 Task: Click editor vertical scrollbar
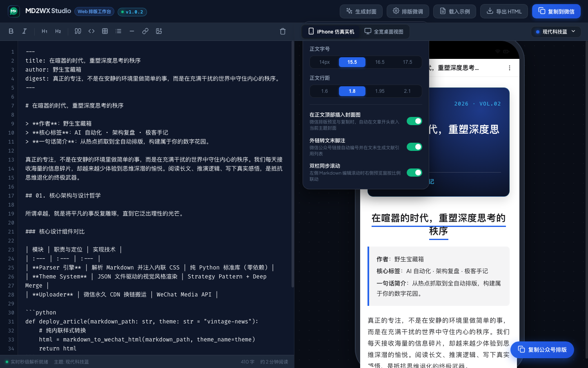tap(293, 164)
